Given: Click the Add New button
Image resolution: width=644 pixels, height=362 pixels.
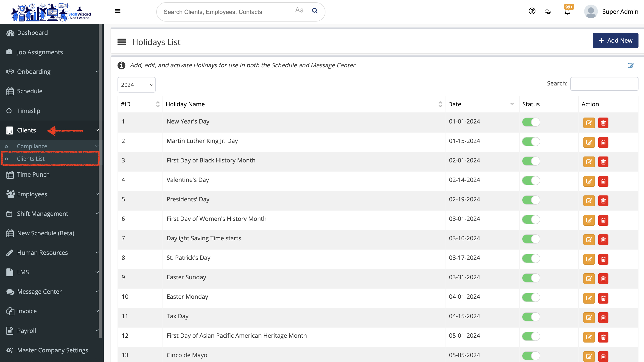Looking at the screenshot, I should pos(615,41).
